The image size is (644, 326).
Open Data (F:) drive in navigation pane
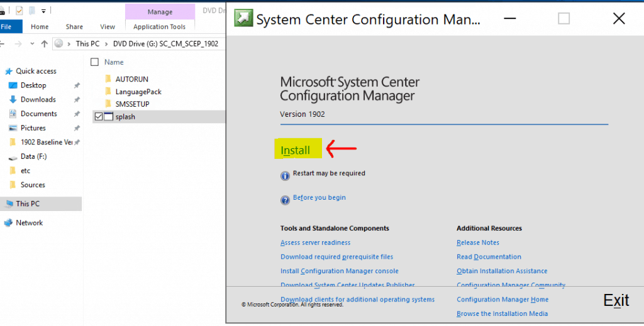[x=34, y=156]
